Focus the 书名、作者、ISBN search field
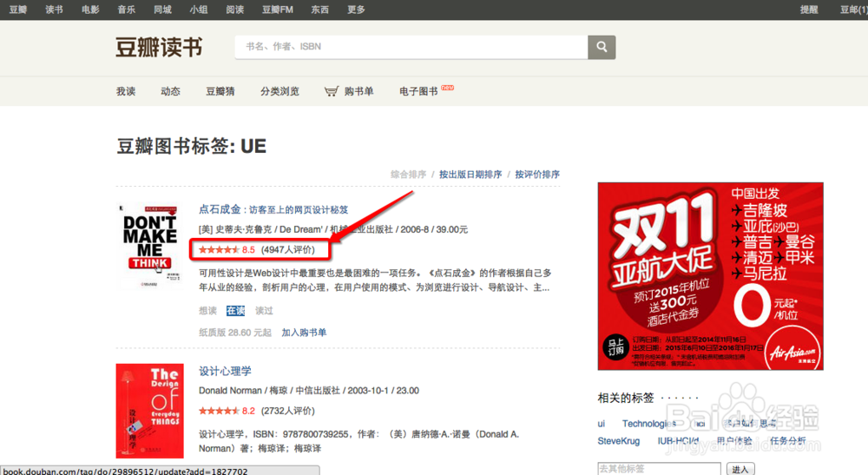The width and height of the screenshot is (868, 475). [411, 47]
